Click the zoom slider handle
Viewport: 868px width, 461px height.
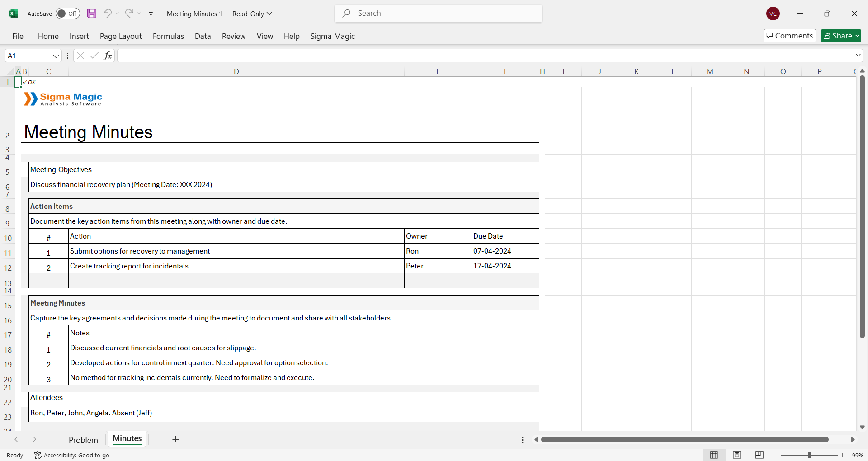pos(809,455)
